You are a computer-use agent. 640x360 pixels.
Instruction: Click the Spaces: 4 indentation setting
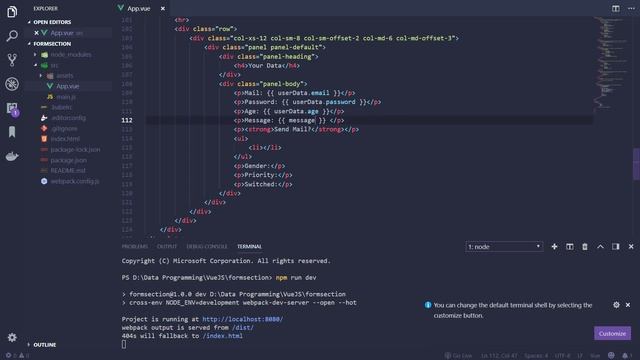(x=536, y=356)
